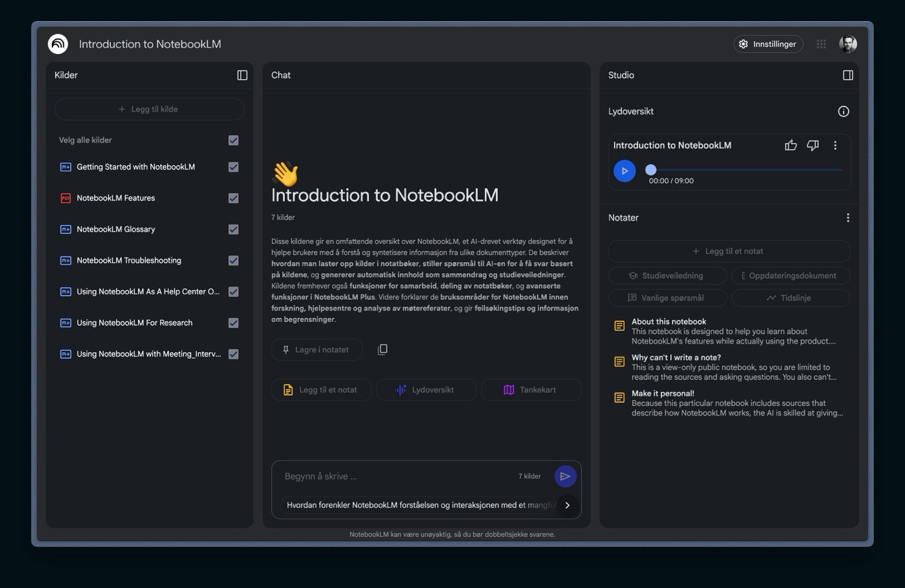Expand suggested question with arrow
Screen dimensions: 905x588
[x=567, y=505]
